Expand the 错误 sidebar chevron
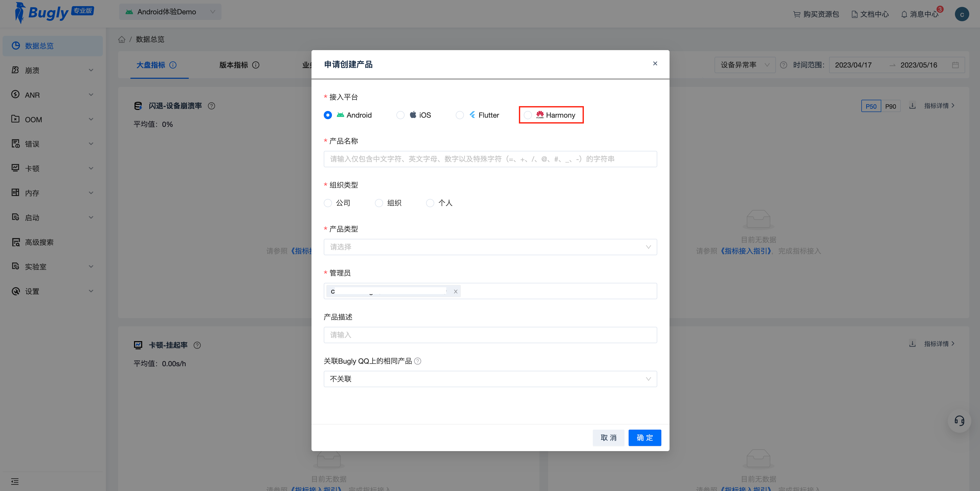 tap(91, 143)
